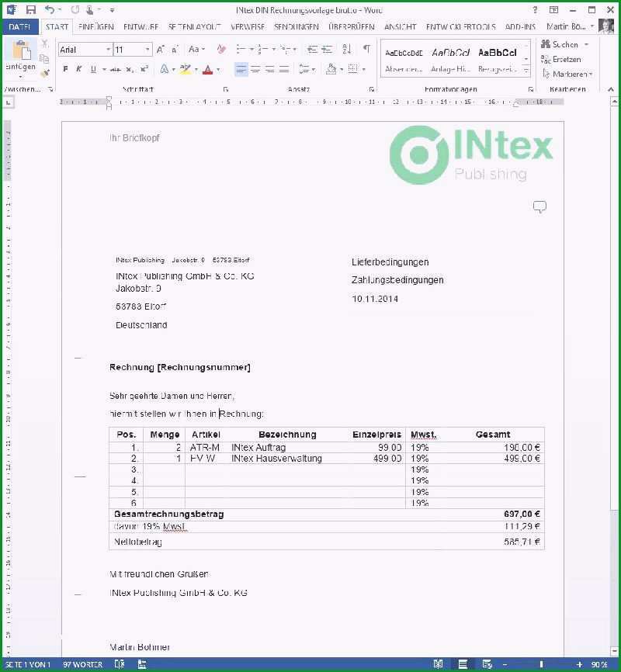Click the 90 % zoom level
The height and width of the screenshot is (672, 621).
pyautogui.click(x=599, y=664)
